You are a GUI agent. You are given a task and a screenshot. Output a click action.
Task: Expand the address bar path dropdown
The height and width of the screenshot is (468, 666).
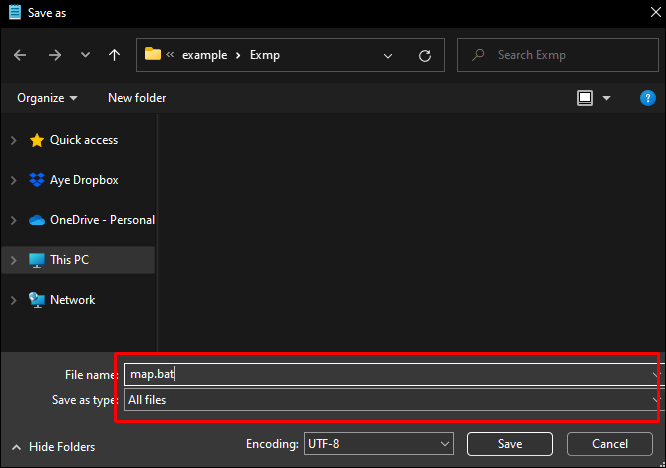point(388,56)
